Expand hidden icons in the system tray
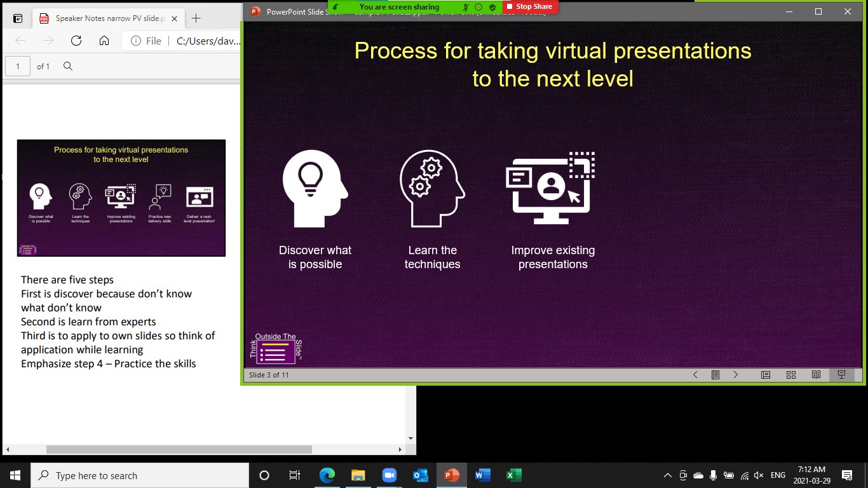 pyautogui.click(x=667, y=475)
